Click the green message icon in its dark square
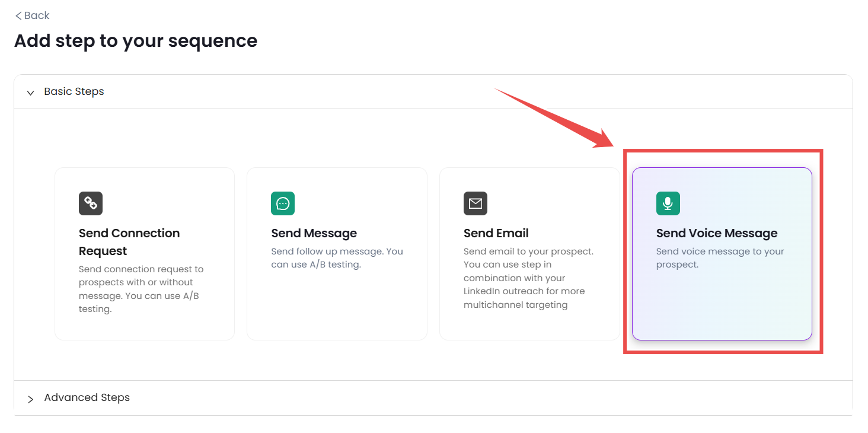 [283, 203]
